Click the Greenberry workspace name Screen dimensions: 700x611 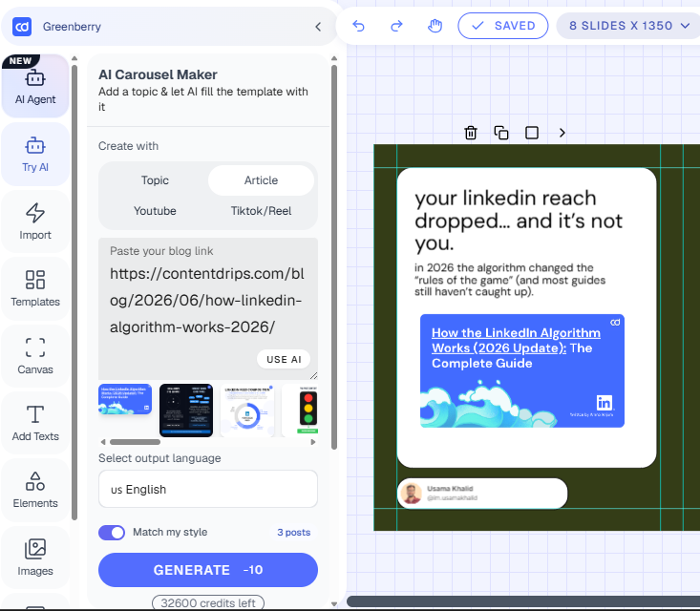click(72, 27)
